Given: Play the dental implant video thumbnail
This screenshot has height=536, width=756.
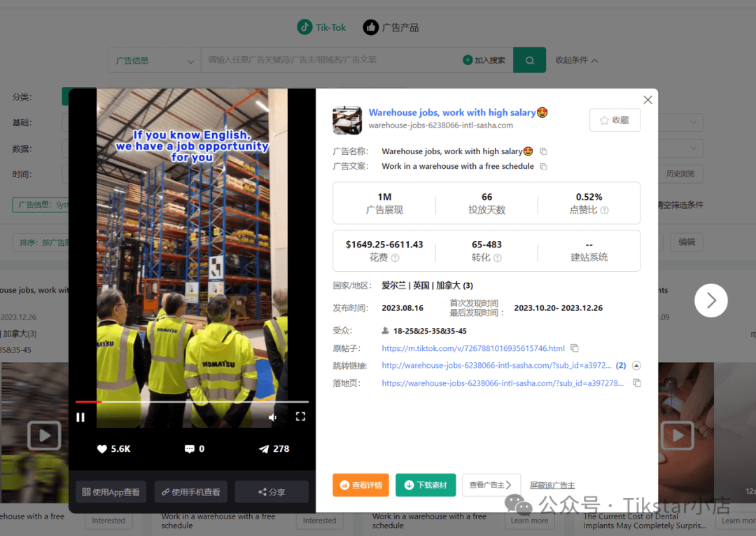Looking at the screenshot, I should pos(678,435).
